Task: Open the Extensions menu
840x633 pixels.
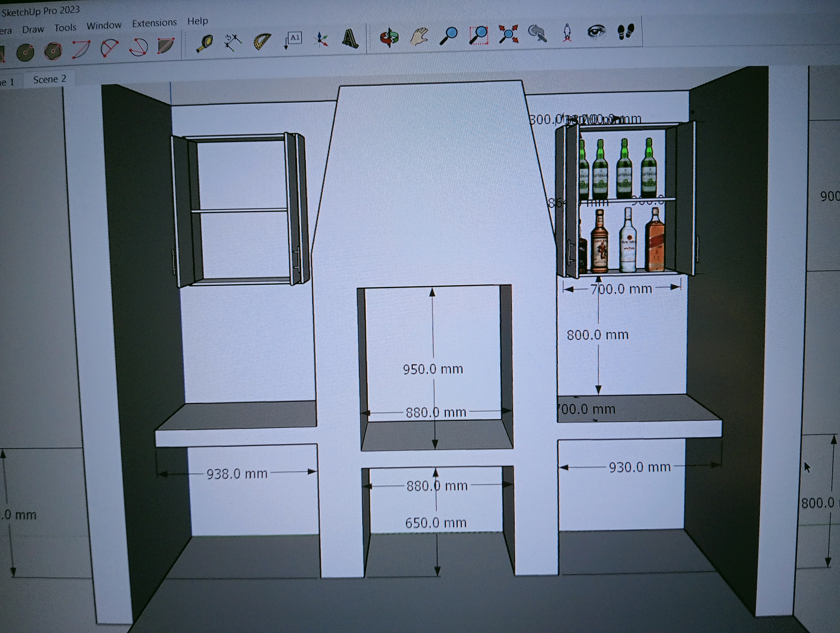Action: point(154,23)
